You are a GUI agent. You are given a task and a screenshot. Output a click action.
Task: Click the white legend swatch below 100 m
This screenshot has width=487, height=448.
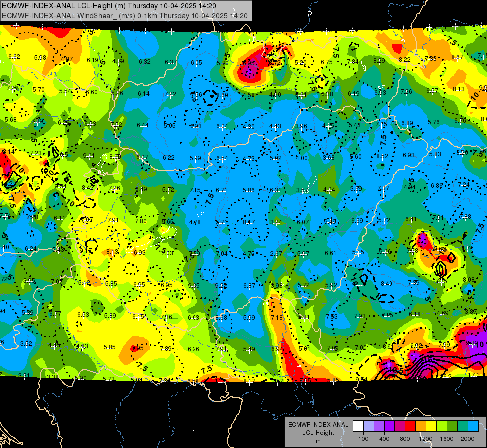[x=358, y=426]
